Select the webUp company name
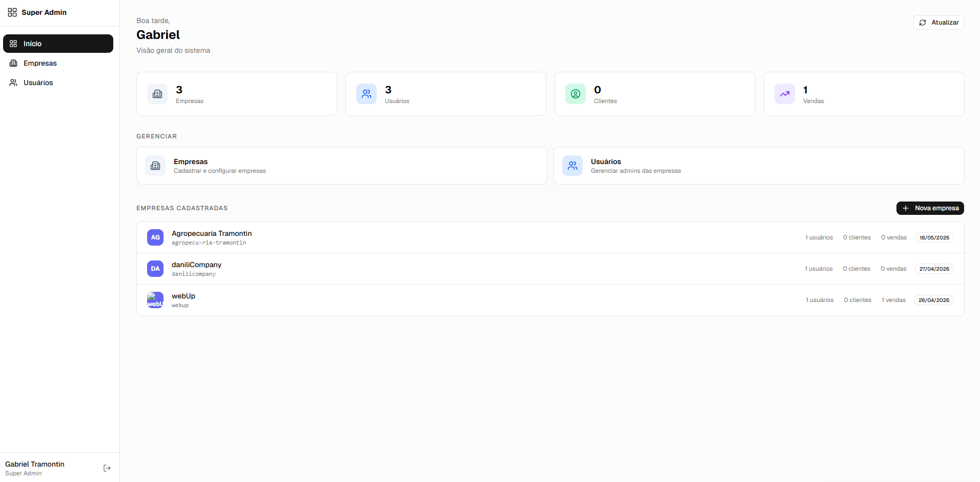This screenshot has width=980, height=482. (x=183, y=296)
